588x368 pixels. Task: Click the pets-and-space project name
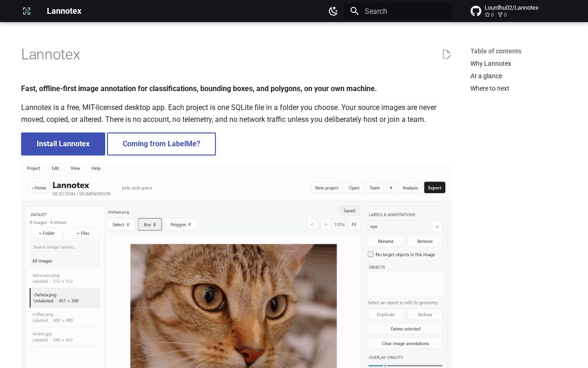coord(137,188)
